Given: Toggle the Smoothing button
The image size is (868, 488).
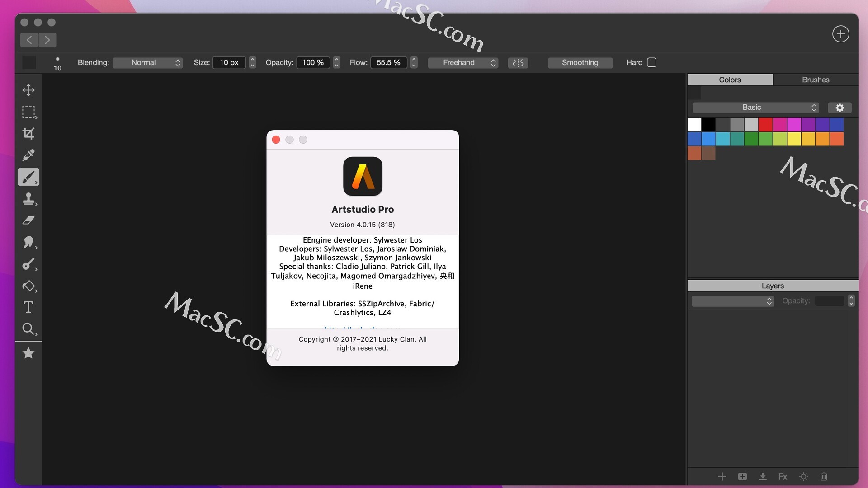Looking at the screenshot, I should pyautogui.click(x=580, y=63).
